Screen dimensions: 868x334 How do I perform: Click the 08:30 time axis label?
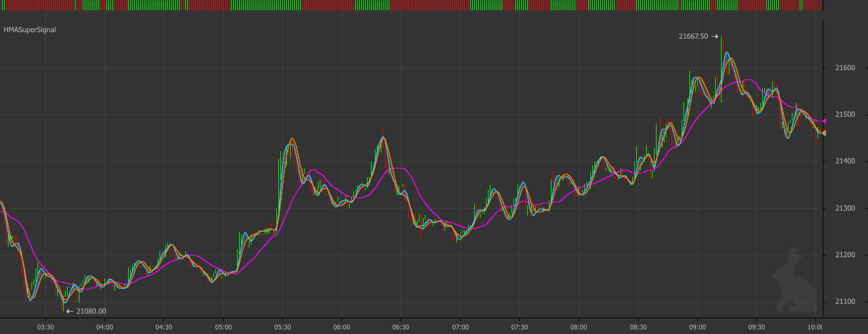pyautogui.click(x=638, y=327)
